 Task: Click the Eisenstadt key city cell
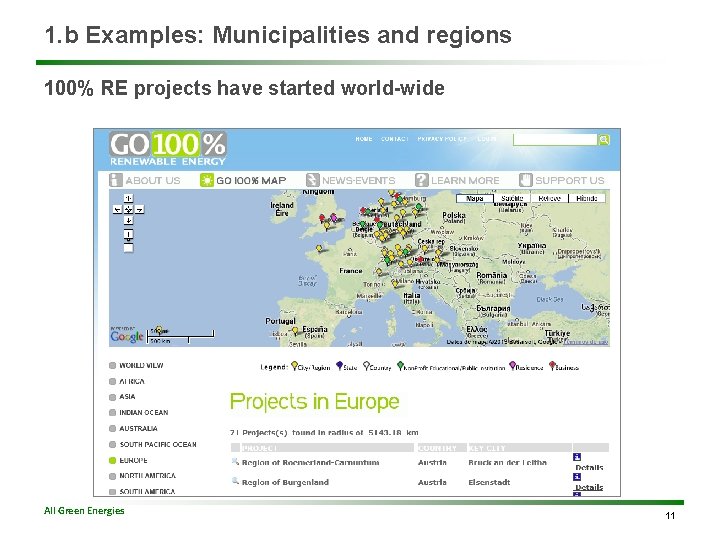[x=489, y=482]
